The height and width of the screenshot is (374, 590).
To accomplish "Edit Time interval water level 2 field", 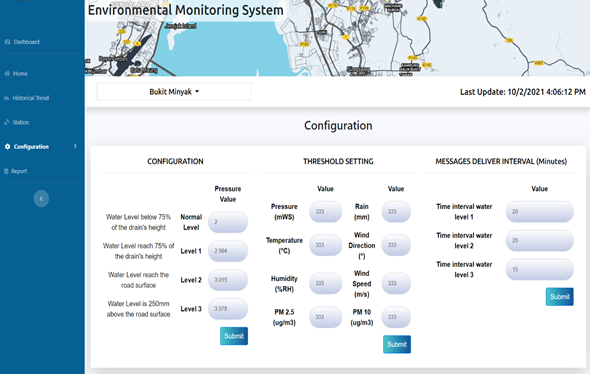I will click(540, 240).
